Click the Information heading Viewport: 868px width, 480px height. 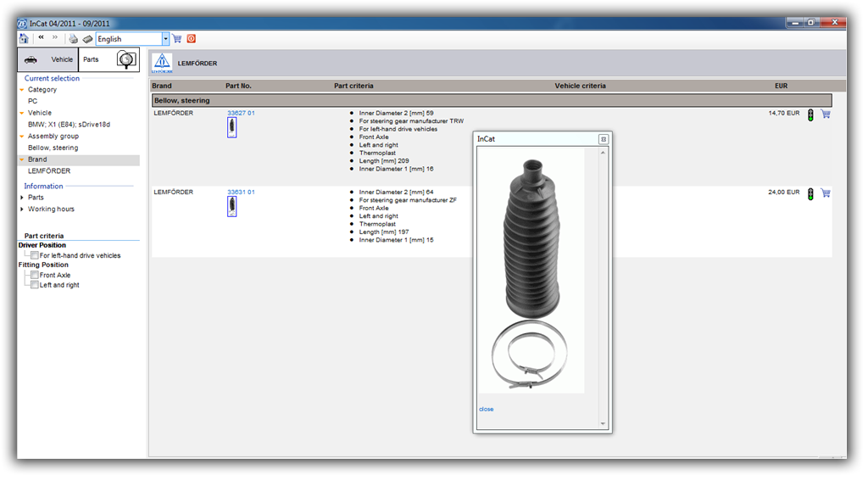coord(43,186)
